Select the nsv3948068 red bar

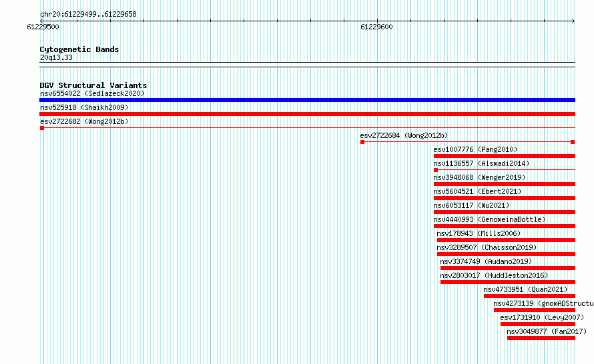[x=505, y=184]
